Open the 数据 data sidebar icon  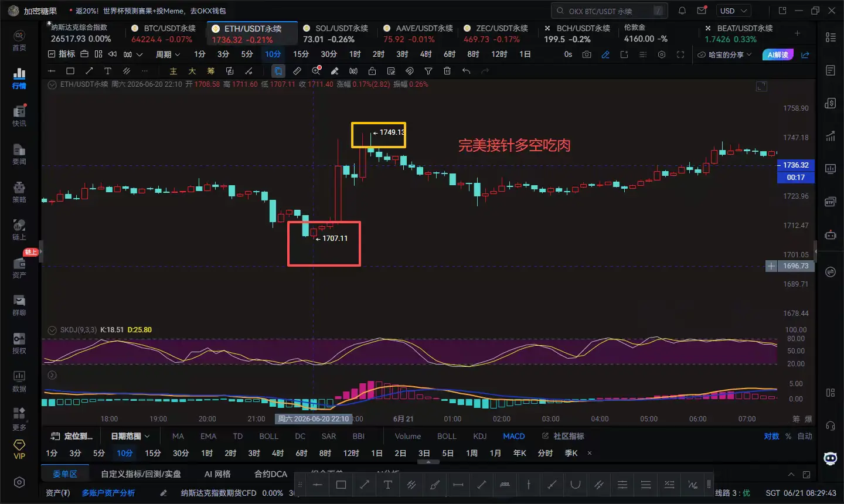click(x=19, y=382)
